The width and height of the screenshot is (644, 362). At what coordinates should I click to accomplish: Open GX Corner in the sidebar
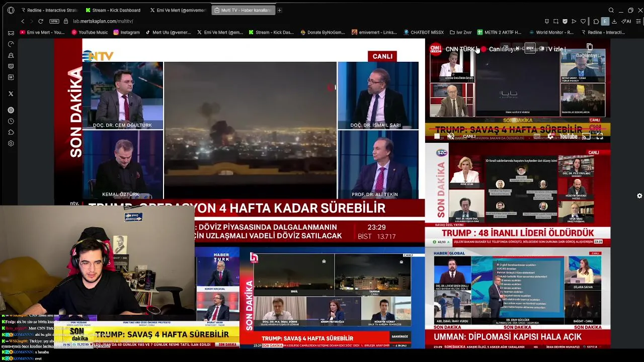click(x=11, y=33)
